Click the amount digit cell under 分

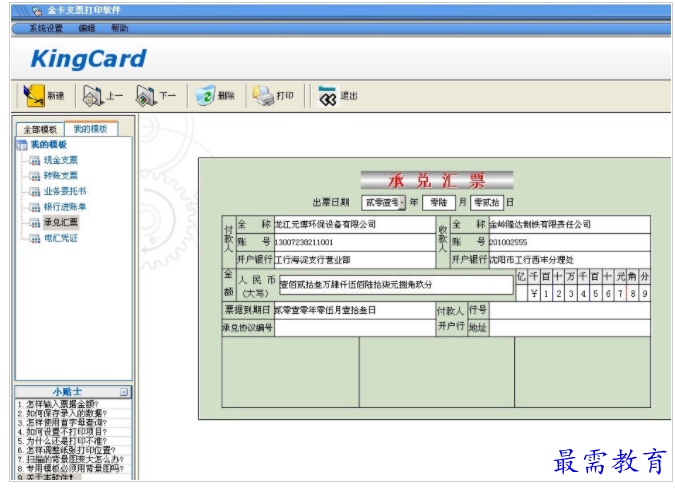click(x=644, y=294)
